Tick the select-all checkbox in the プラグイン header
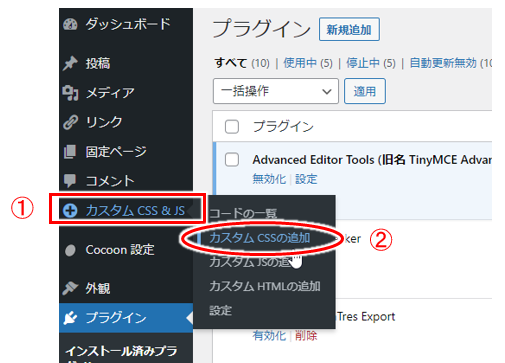Viewport: 505px width, 363px height. click(232, 127)
